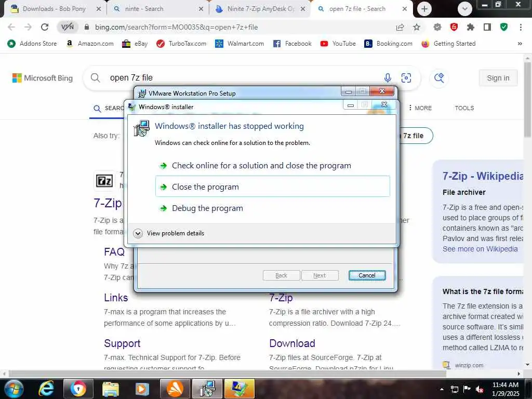The image size is (532, 399).
Task: Open the FAQ sitelink
Action: click(114, 252)
